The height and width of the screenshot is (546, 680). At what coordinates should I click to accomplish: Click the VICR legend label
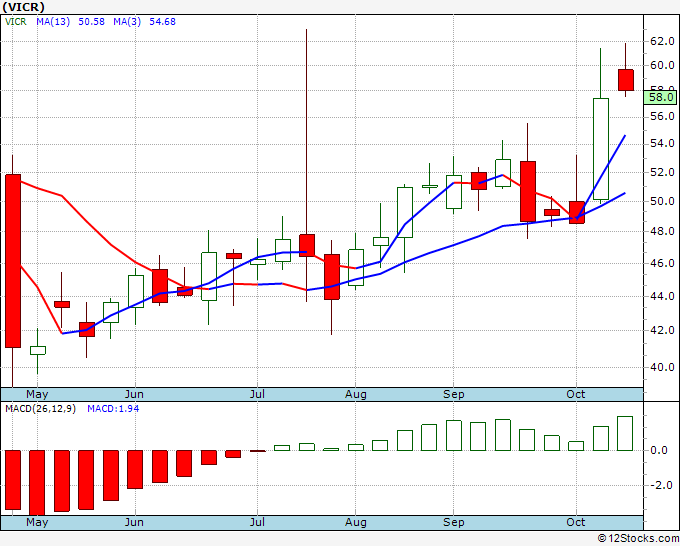coord(16,22)
